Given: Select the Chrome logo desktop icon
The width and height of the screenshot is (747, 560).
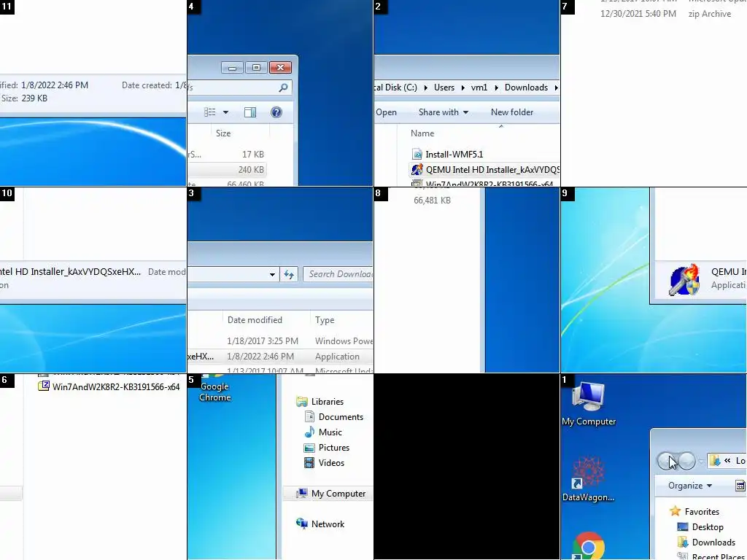Looking at the screenshot, I should 589,545.
